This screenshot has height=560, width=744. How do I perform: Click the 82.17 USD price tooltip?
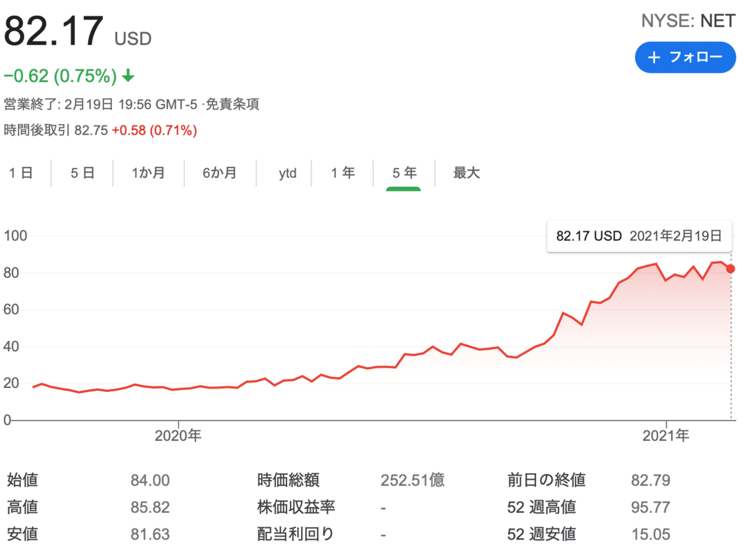(639, 236)
